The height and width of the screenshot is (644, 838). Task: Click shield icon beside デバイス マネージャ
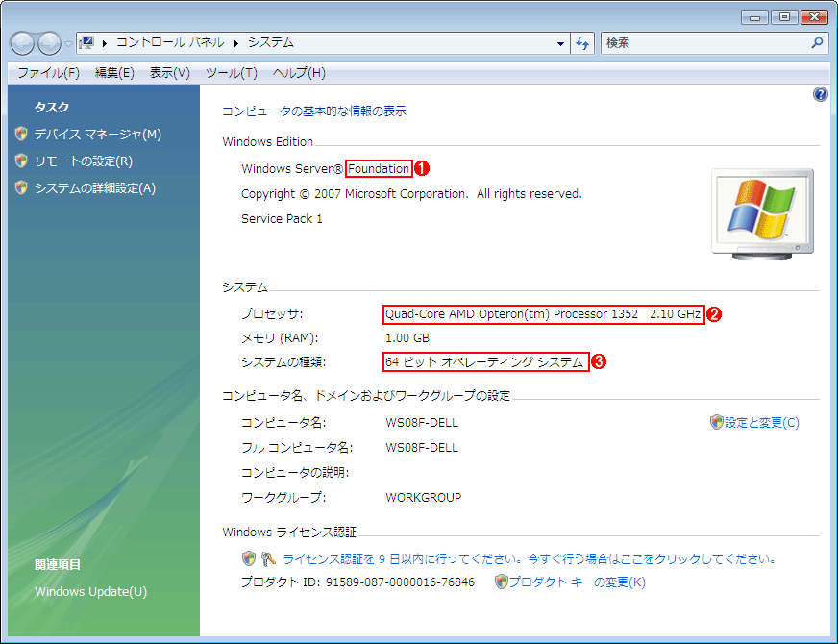click(x=21, y=134)
